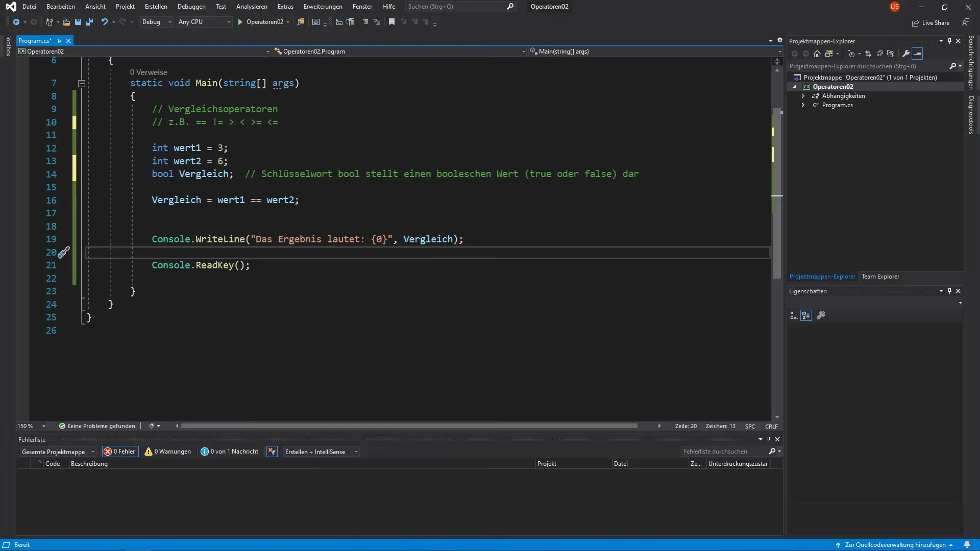Click the 0 Verweise code lens link
Screen dimensions: 980x551
coord(149,72)
